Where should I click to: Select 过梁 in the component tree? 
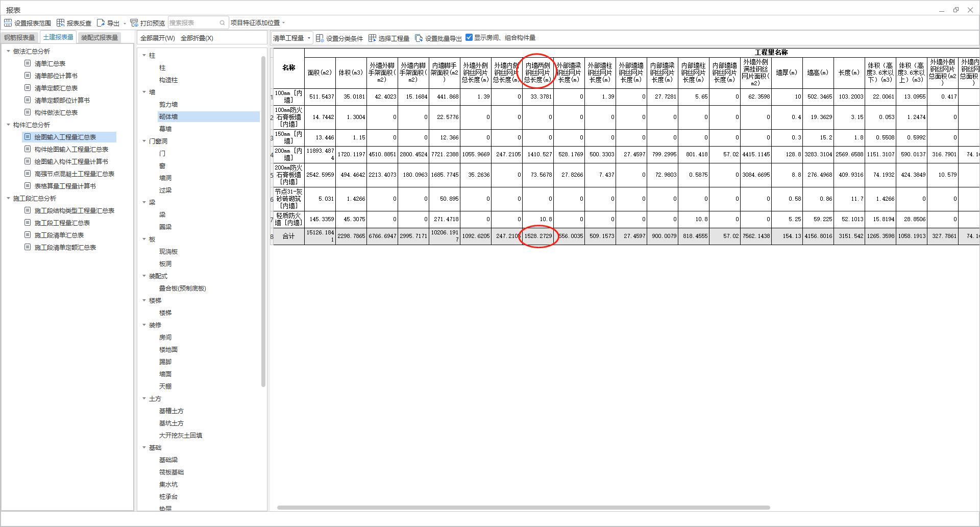[165, 190]
